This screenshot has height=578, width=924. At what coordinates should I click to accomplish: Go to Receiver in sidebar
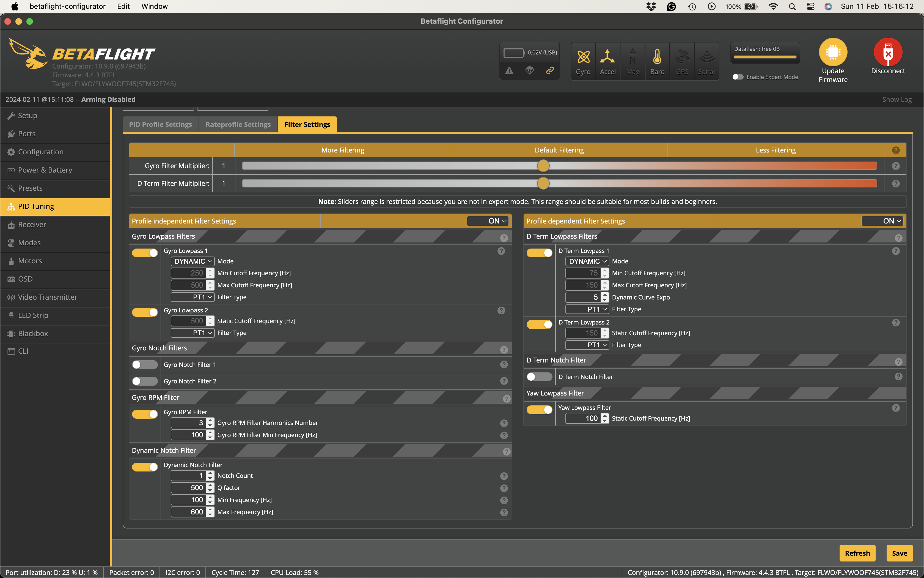pos(55,224)
